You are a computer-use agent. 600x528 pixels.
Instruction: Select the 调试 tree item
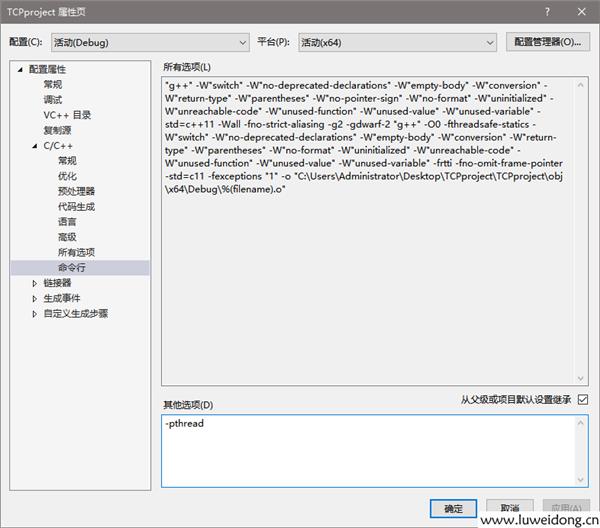tap(53, 100)
